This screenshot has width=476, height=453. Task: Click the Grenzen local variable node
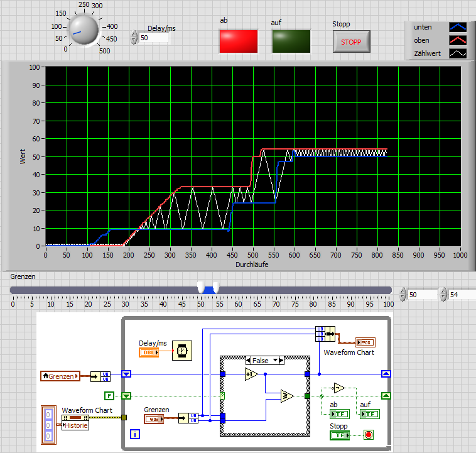point(60,376)
